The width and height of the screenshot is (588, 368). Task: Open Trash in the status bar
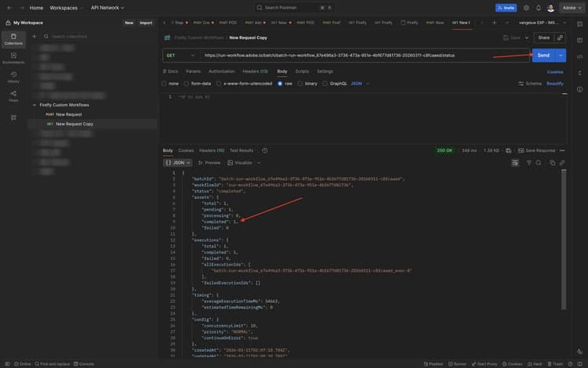[x=555, y=364]
